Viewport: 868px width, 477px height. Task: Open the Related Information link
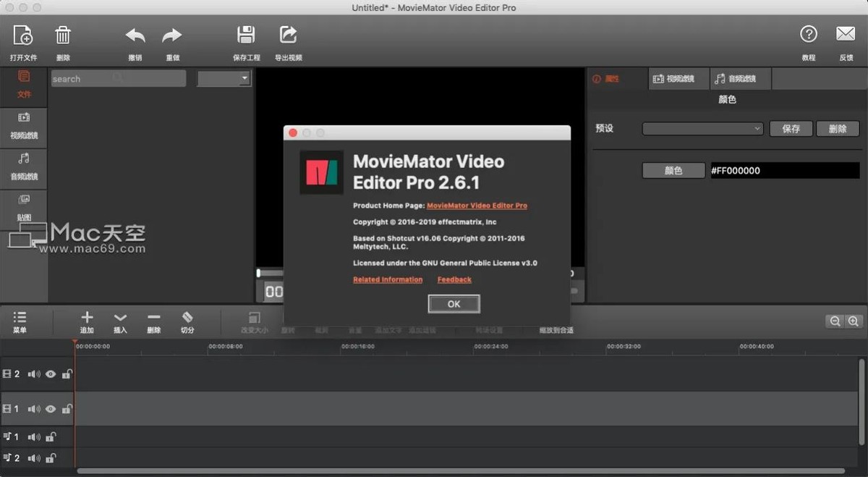pos(388,279)
